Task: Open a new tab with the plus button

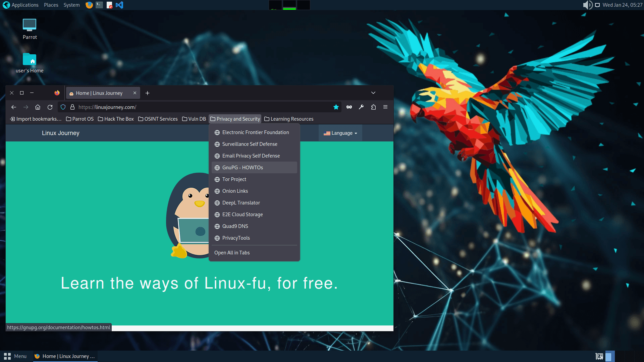Action: coord(148,93)
